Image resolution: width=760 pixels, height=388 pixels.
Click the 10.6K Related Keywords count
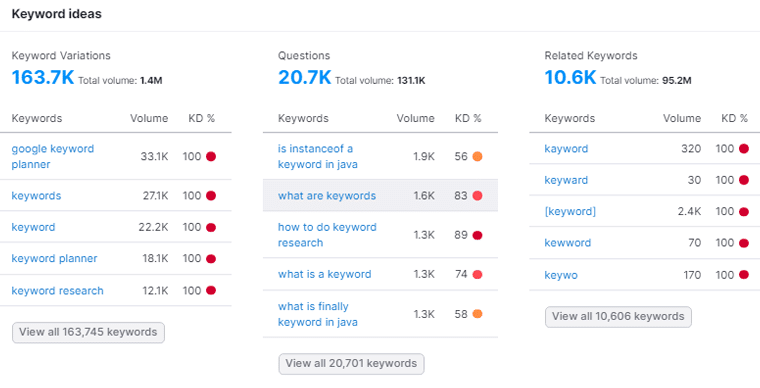(570, 78)
